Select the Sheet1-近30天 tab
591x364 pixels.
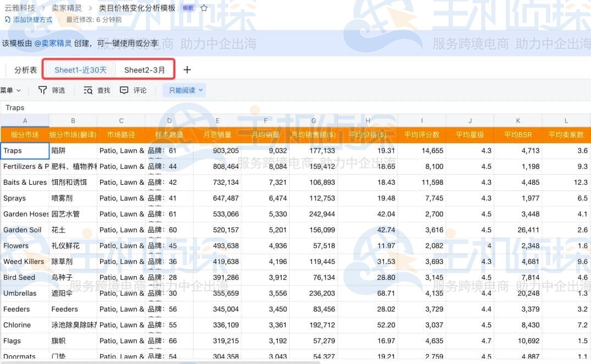[x=80, y=70]
